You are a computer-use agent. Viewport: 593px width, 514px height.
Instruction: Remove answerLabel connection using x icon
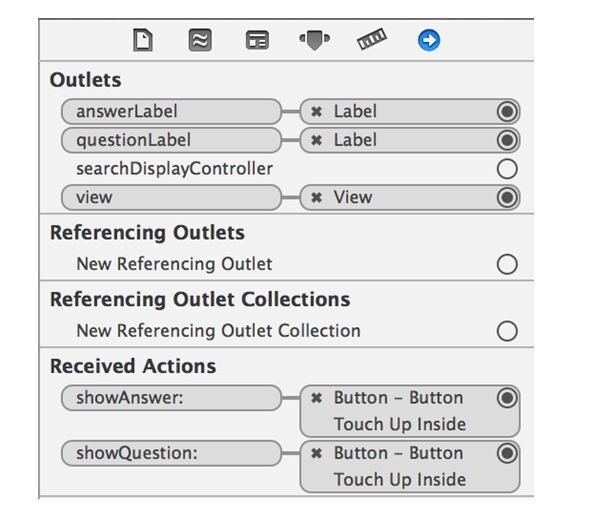pyautogui.click(x=316, y=112)
